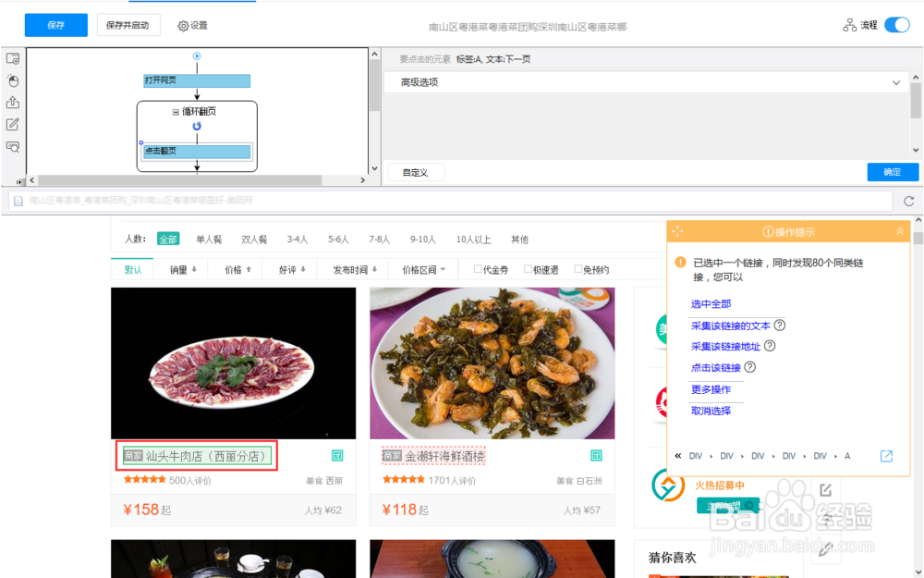The width and height of the screenshot is (924, 578).
Task: Click the 取消选择 link
Action: coord(711,411)
